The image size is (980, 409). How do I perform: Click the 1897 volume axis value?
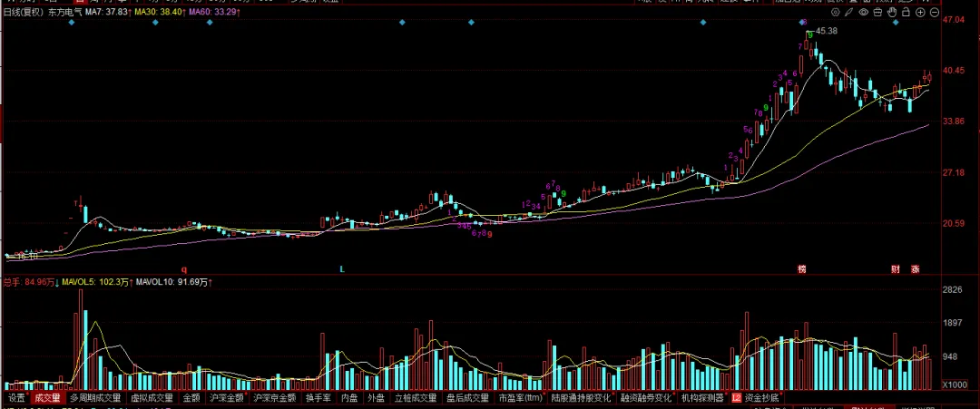pos(952,324)
